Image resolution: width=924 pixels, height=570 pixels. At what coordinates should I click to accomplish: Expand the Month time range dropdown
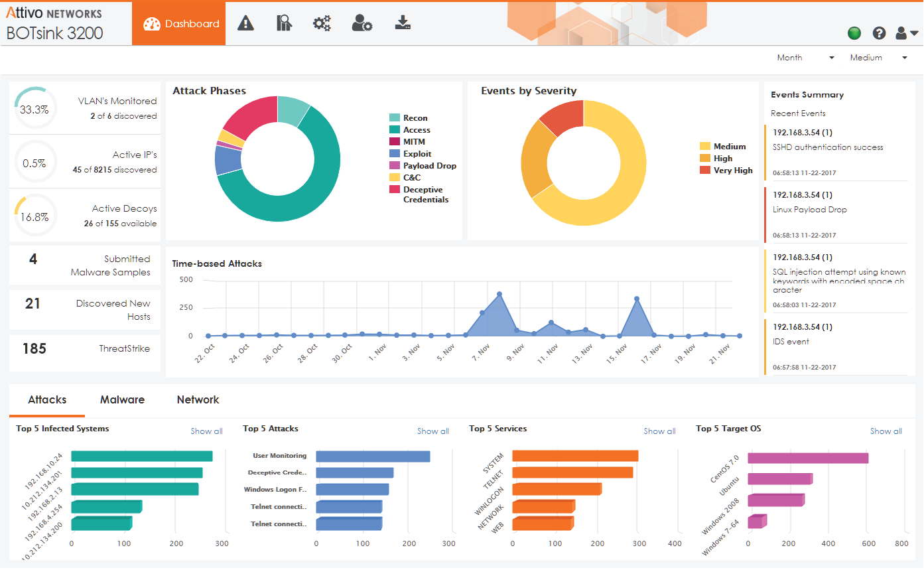coord(805,58)
